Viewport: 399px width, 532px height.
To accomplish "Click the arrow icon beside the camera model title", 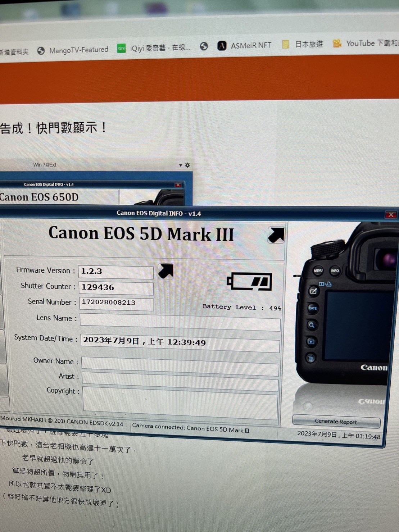I will click(x=276, y=235).
